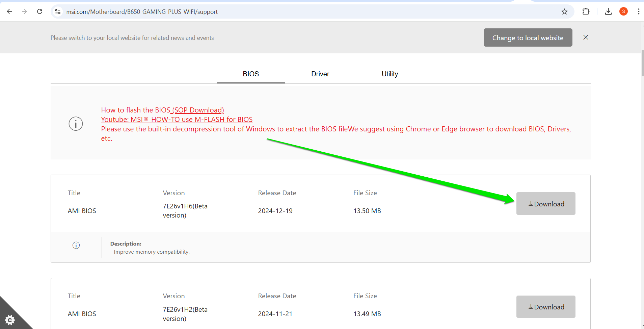Click the browser forward arrow
The image size is (644, 329).
point(24,11)
